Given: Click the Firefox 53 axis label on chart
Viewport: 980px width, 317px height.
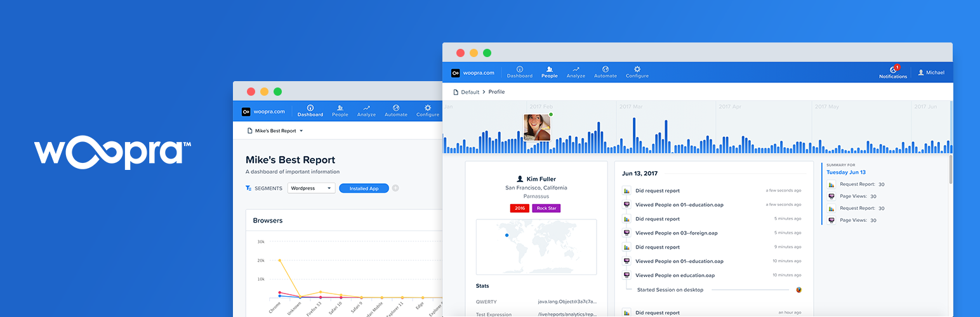Looking at the screenshot, I should 315,309.
